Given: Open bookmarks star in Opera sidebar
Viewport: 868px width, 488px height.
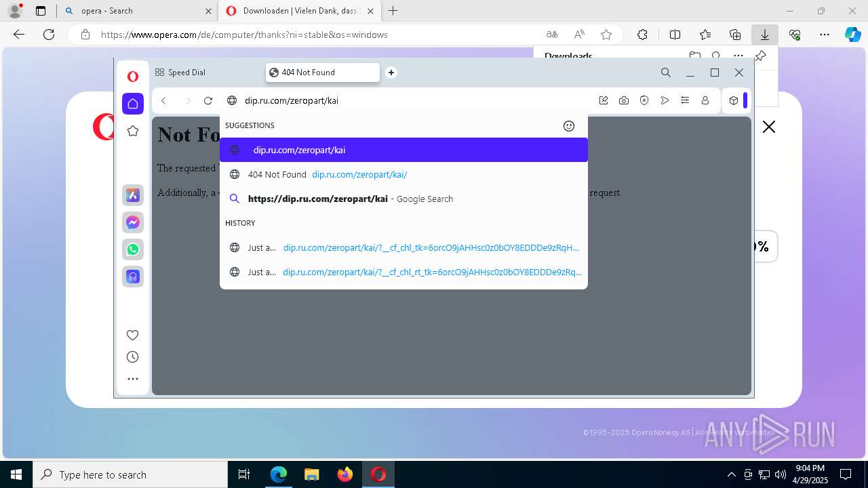Looking at the screenshot, I should click(x=133, y=131).
